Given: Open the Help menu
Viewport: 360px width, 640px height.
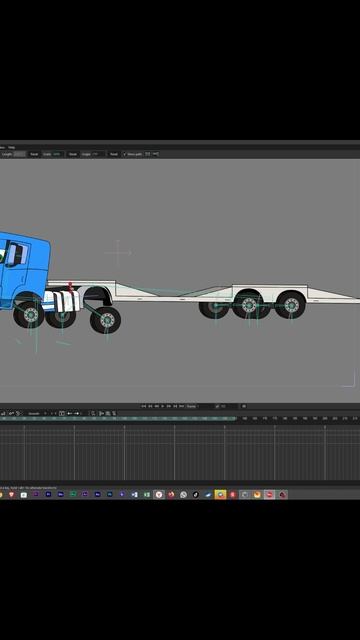Looking at the screenshot, I should 12,147.
